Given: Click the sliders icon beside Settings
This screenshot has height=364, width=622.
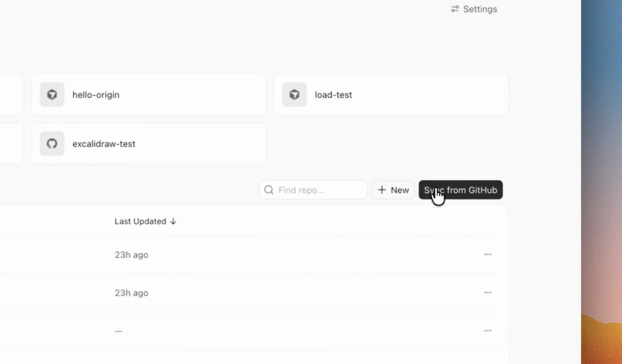Looking at the screenshot, I should 454,8.
